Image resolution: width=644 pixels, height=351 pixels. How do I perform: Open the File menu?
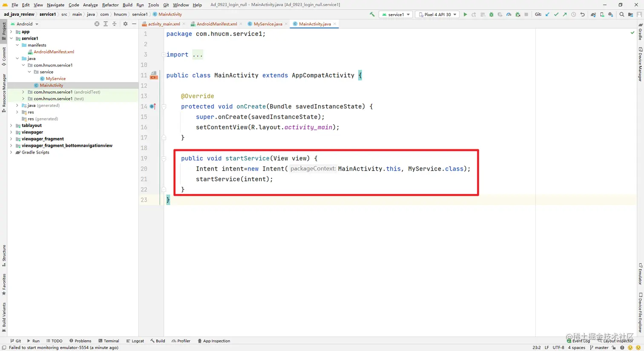click(14, 5)
